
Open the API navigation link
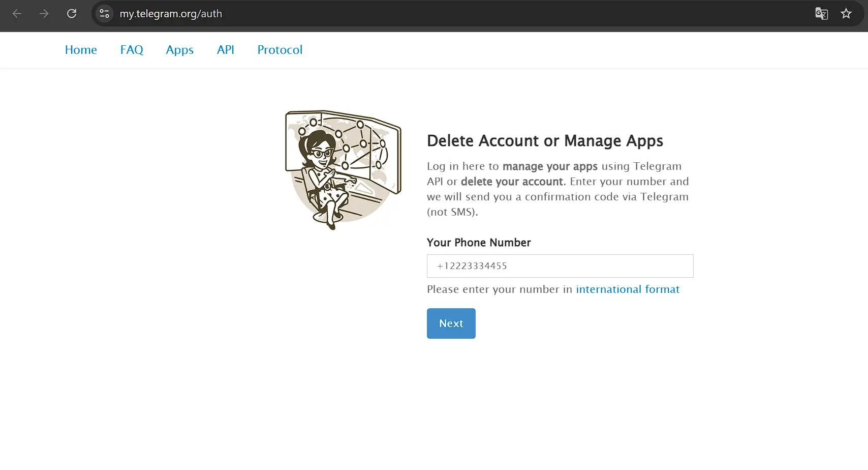tap(226, 50)
